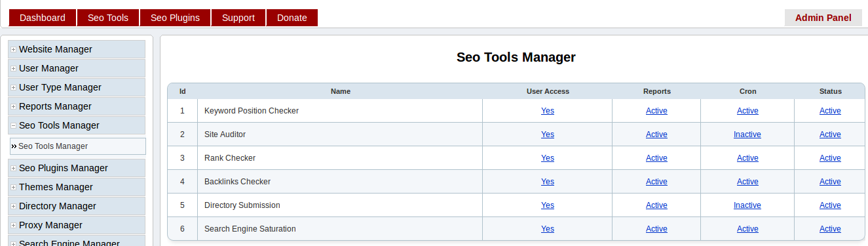Viewport: 868px width, 246px height.
Task: Open the Donate tab
Action: pos(292,18)
